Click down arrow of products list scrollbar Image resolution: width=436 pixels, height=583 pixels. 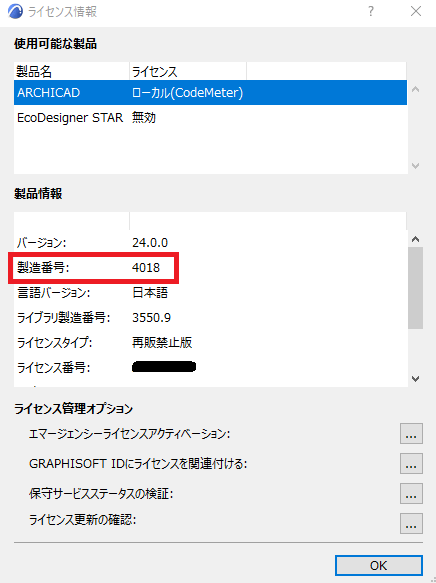point(416,166)
